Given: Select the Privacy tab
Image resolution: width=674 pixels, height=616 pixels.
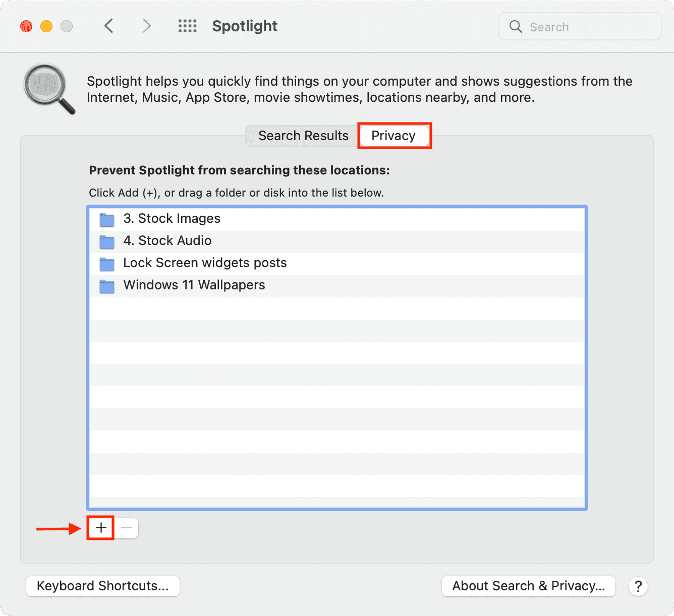Looking at the screenshot, I should coord(394,136).
